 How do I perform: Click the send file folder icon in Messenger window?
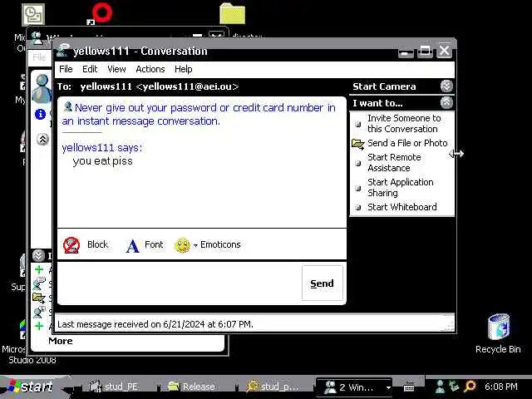coord(39,298)
